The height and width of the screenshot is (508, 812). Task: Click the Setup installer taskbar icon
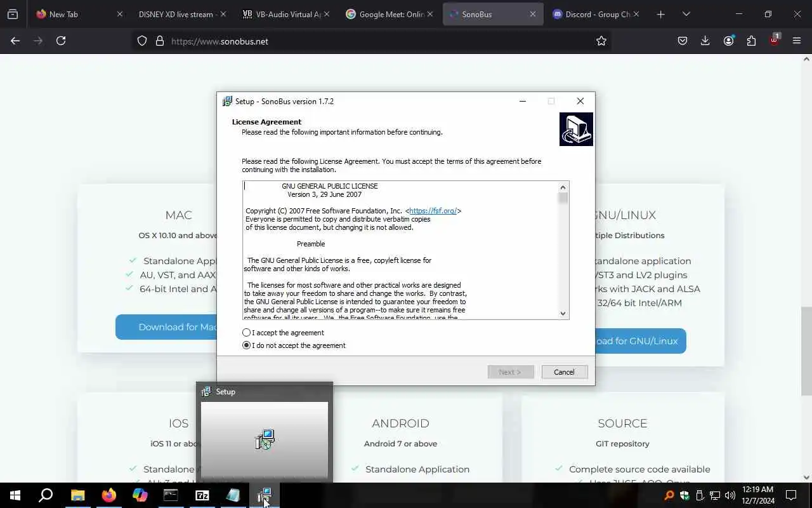click(265, 495)
